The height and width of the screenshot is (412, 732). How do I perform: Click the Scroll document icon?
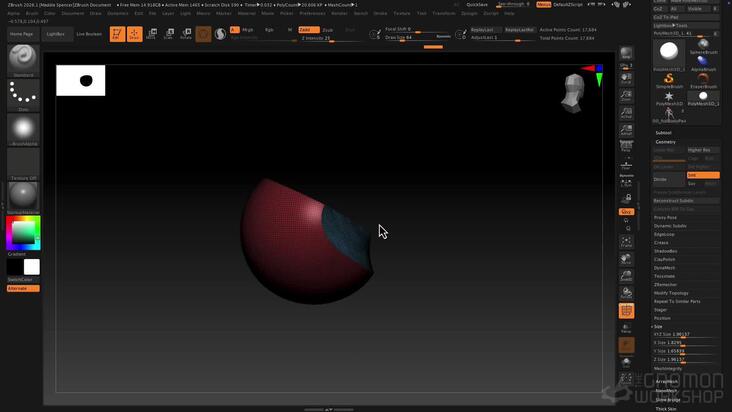coord(626,78)
